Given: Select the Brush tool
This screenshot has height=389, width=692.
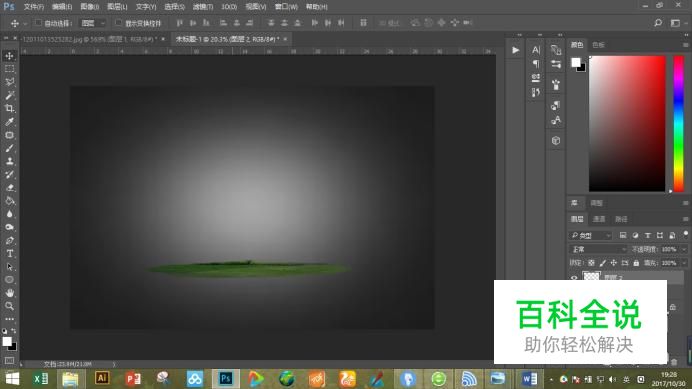Looking at the screenshot, I should [9, 148].
